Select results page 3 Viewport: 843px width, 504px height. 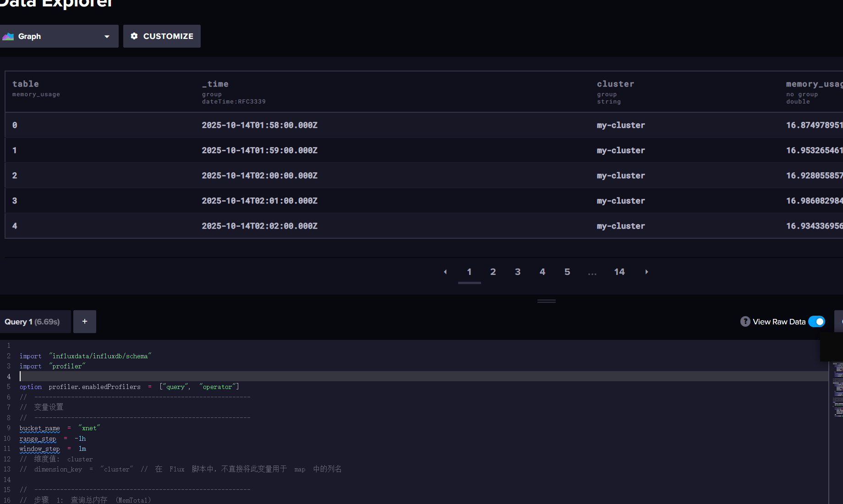pyautogui.click(x=518, y=272)
